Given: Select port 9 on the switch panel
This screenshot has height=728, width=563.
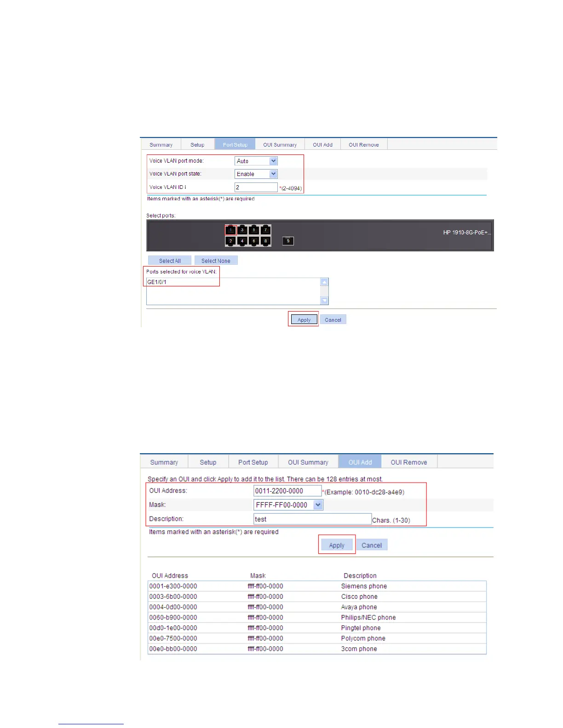Looking at the screenshot, I should click(x=288, y=241).
